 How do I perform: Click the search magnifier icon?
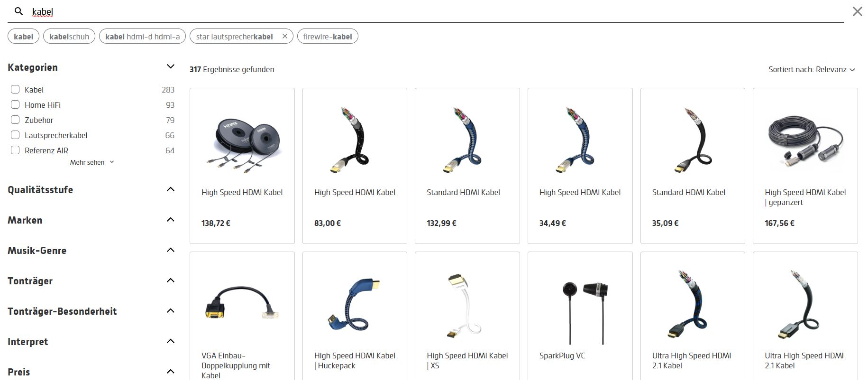18,11
